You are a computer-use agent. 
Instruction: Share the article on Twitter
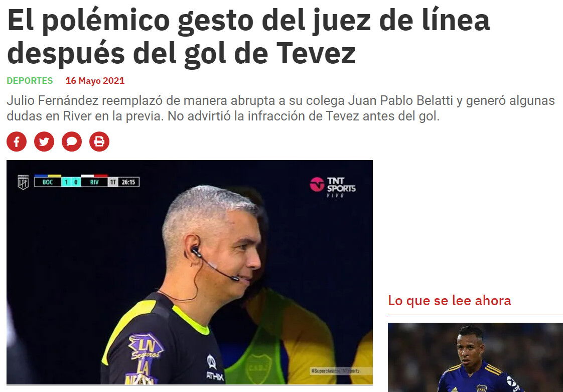tap(44, 142)
